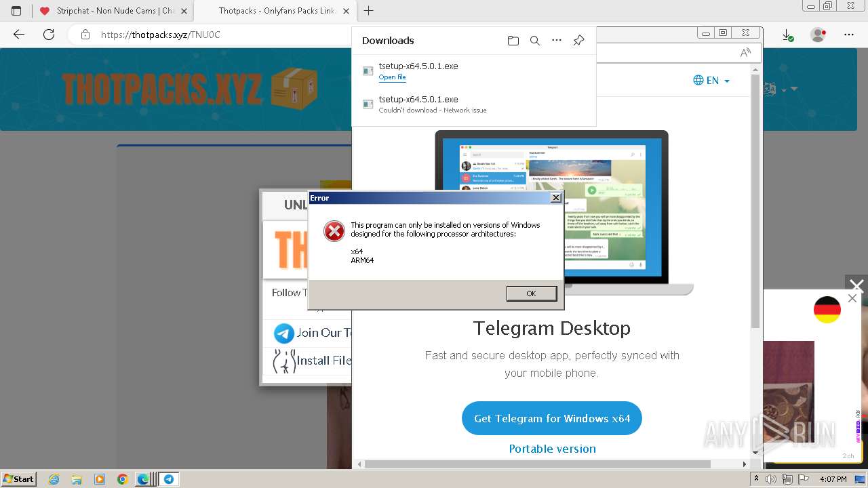Go back to the previous page

coord(19,35)
